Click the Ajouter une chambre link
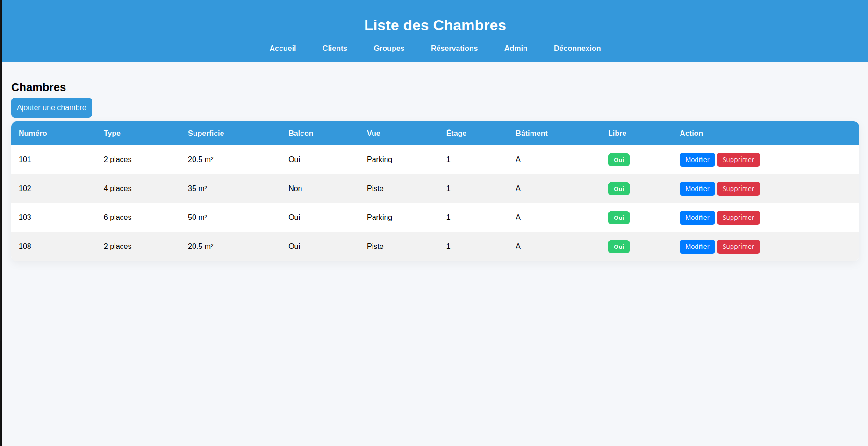 click(x=51, y=108)
